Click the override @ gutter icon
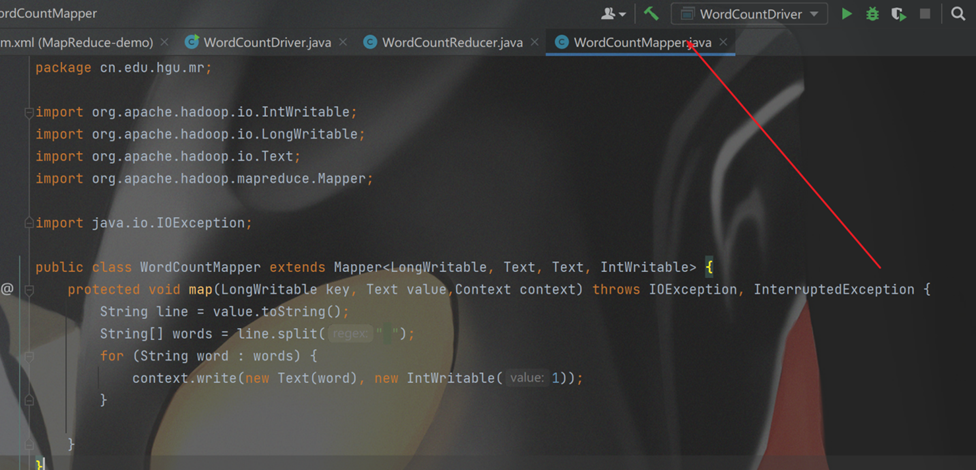The height and width of the screenshot is (470, 976). click(x=7, y=289)
